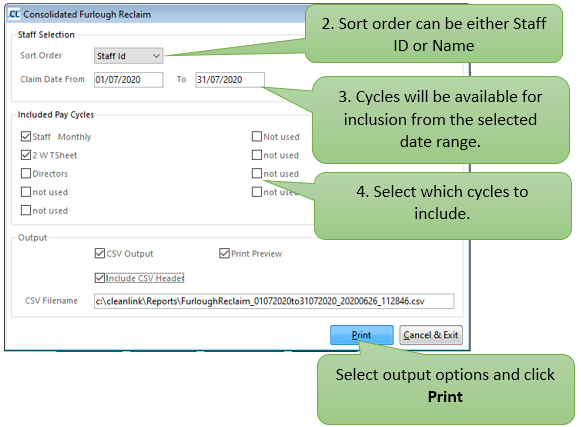Click the Claim Date From field

click(128, 80)
